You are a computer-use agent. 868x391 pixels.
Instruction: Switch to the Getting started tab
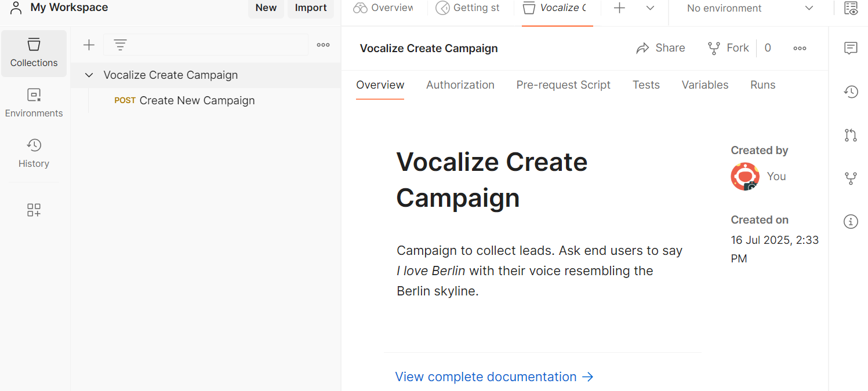[467, 8]
